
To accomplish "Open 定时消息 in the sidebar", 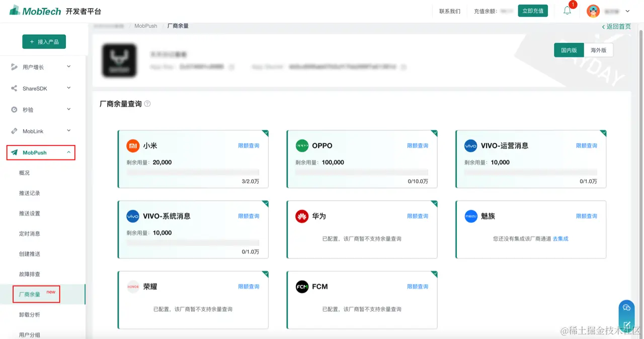I will pyautogui.click(x=30, y=233).
